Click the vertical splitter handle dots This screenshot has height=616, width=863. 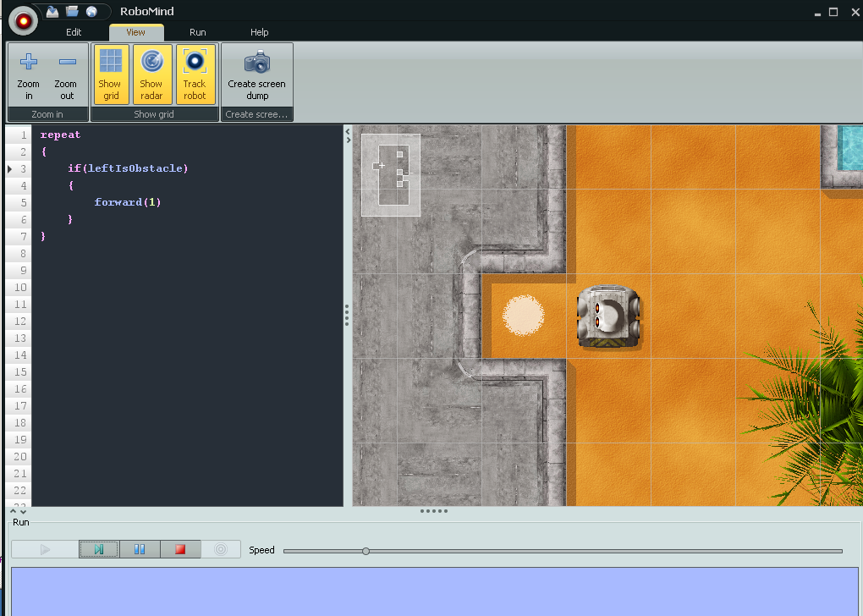(x=347, y=315)
